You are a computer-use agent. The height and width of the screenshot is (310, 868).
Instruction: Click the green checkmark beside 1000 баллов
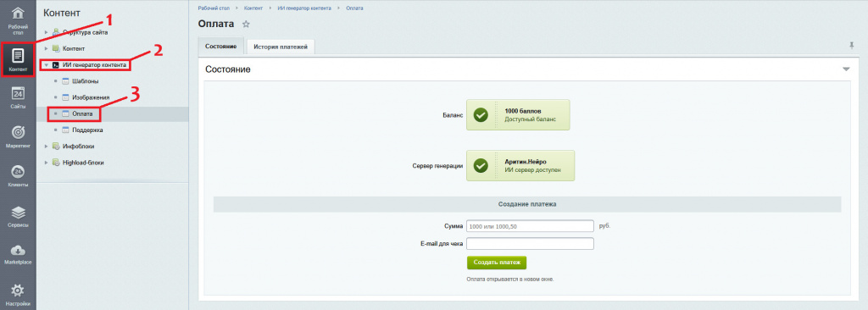click(x=481, y=114)
